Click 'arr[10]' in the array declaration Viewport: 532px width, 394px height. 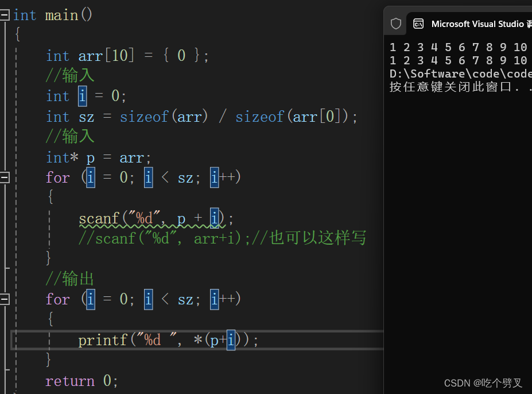(x=106, y=55)
